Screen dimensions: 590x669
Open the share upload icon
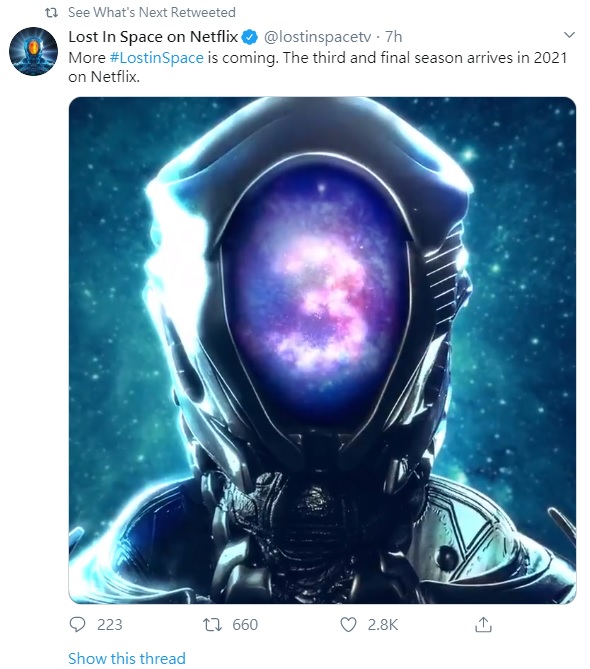tap(483, 625)
